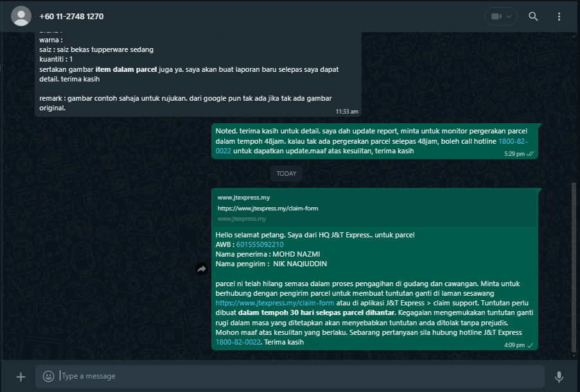Image resolution: width=580 pixels, height=392 pixels.
Task: Click the 'warna :' line
Action: coord(51,40)
